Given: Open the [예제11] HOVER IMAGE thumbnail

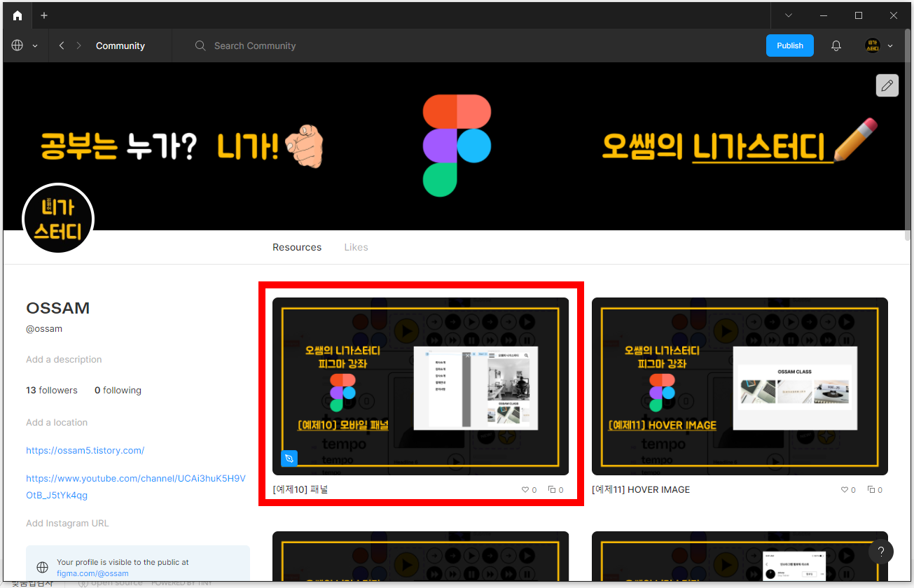Looking at the screenshot, I should 740,386.
